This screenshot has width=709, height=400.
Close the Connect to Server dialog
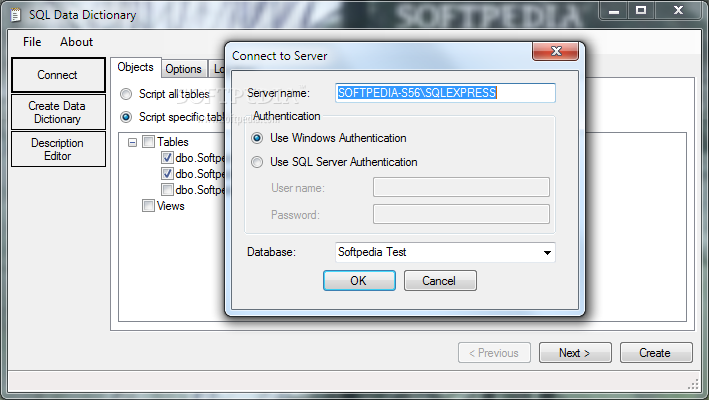point(556,51)
